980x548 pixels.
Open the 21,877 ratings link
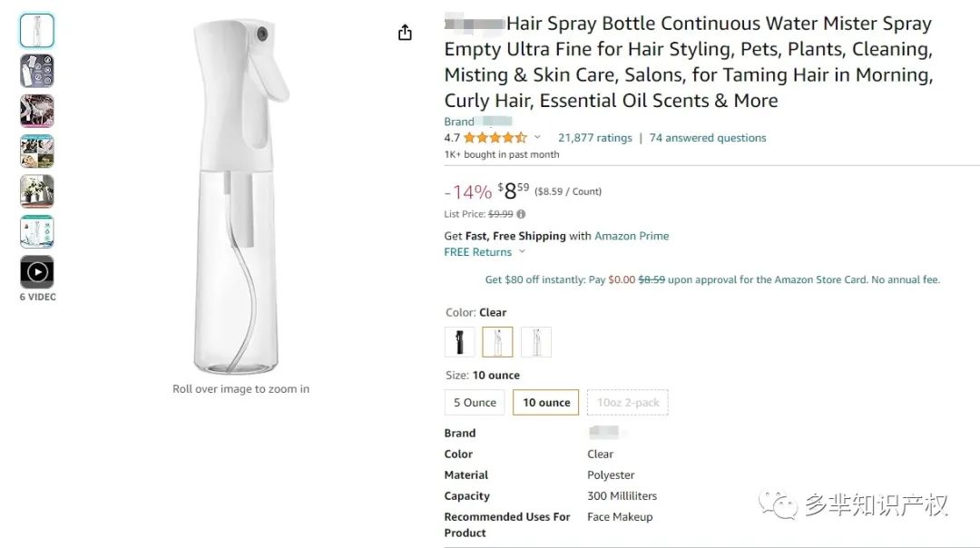tap(594, 138)
